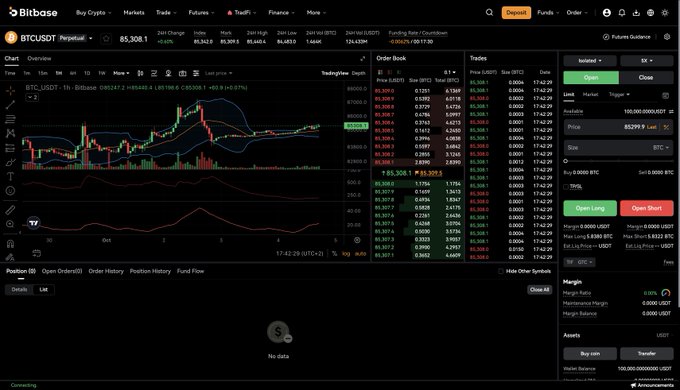Toggle the magnet snap tool
This screenshot has width=680, height=390.
click(10, 244)
